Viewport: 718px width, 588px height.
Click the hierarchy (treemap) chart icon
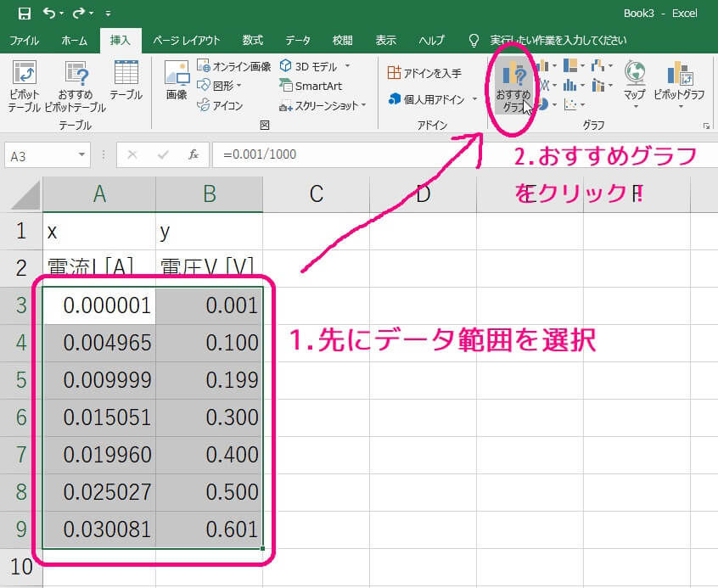pos(570,66)
